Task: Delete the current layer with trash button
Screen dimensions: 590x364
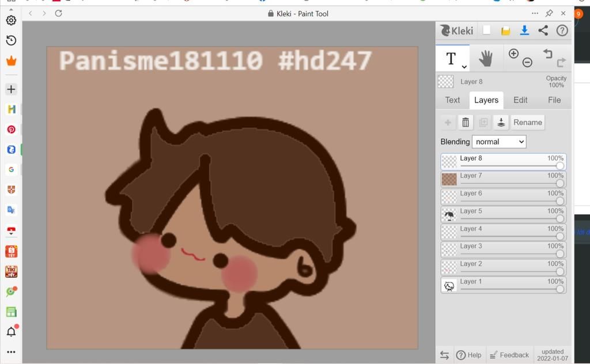Action: coord(466,122)
